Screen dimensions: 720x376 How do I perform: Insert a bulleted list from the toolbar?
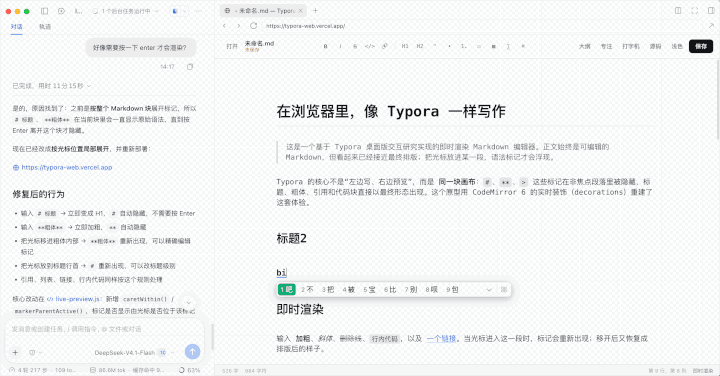[449, 46]
